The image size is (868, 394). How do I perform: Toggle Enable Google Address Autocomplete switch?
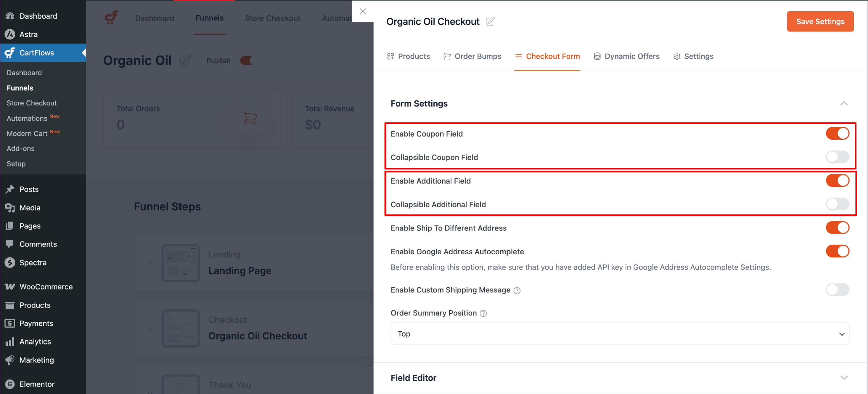[837, 251]
